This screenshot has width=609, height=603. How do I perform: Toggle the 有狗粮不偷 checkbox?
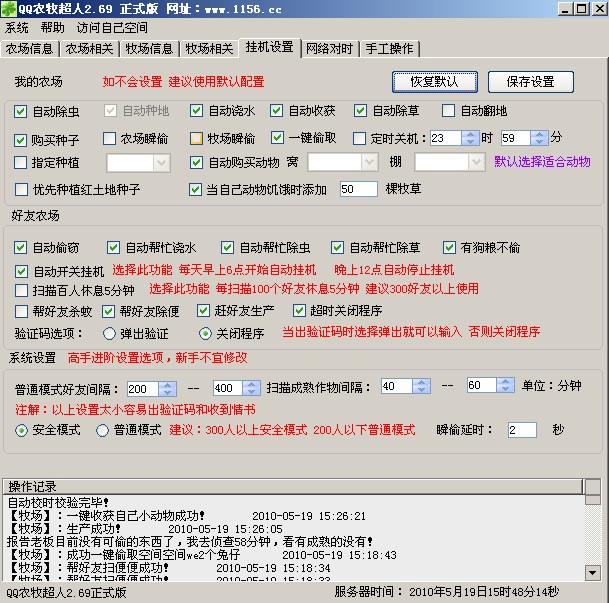449,247
